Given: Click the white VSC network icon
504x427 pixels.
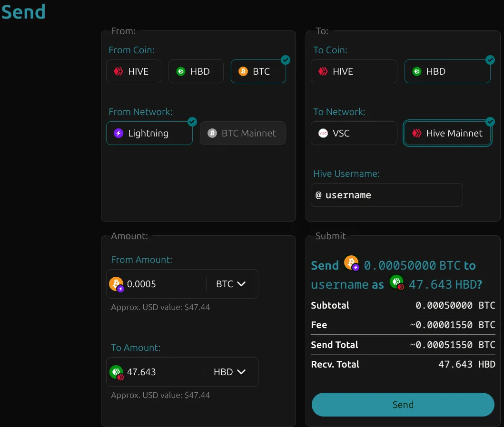Looking at the screenshot, I should coord(323,133).
